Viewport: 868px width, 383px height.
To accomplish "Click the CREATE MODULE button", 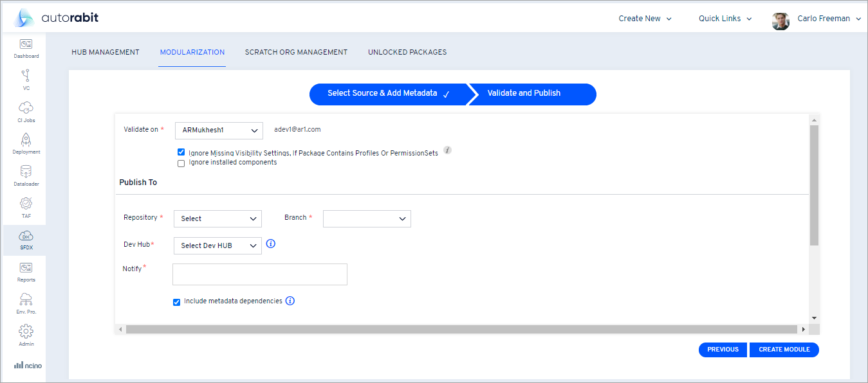I will pos(784,350).
